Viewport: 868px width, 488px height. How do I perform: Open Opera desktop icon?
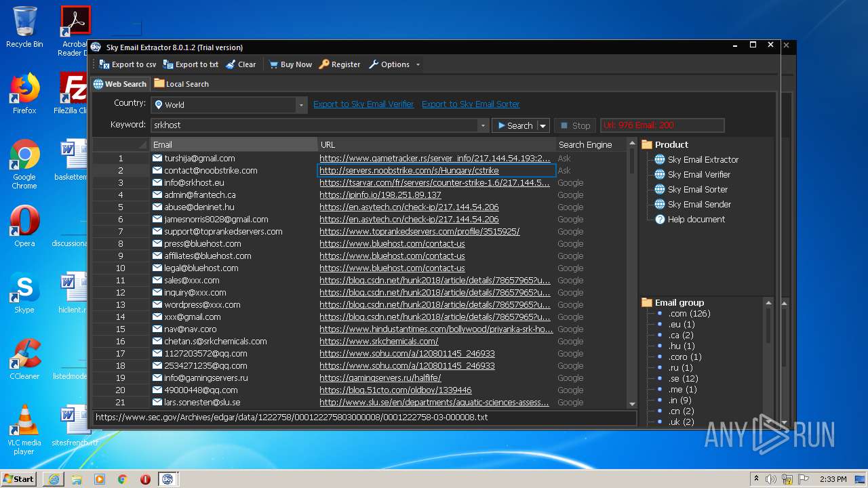pos(24,226)
